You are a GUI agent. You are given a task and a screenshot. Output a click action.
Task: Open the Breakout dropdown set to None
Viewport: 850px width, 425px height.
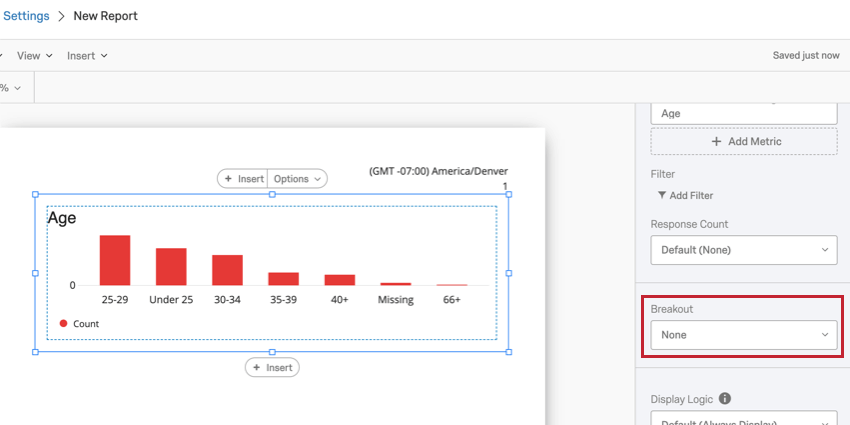744,335
